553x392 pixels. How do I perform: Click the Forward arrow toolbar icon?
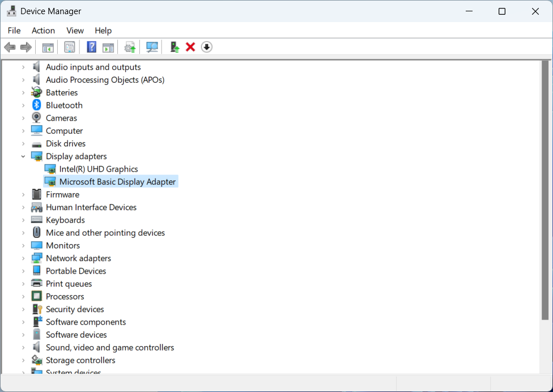[x=26, y=47]
